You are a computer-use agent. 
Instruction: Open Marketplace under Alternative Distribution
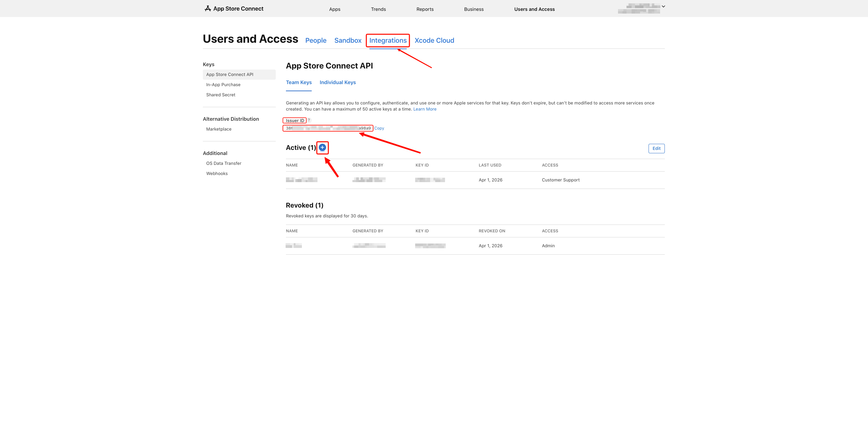pos(218,129)
